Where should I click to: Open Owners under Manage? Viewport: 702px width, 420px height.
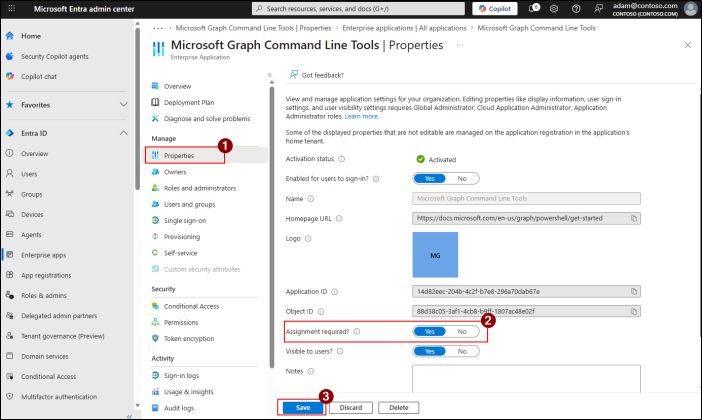175,172
